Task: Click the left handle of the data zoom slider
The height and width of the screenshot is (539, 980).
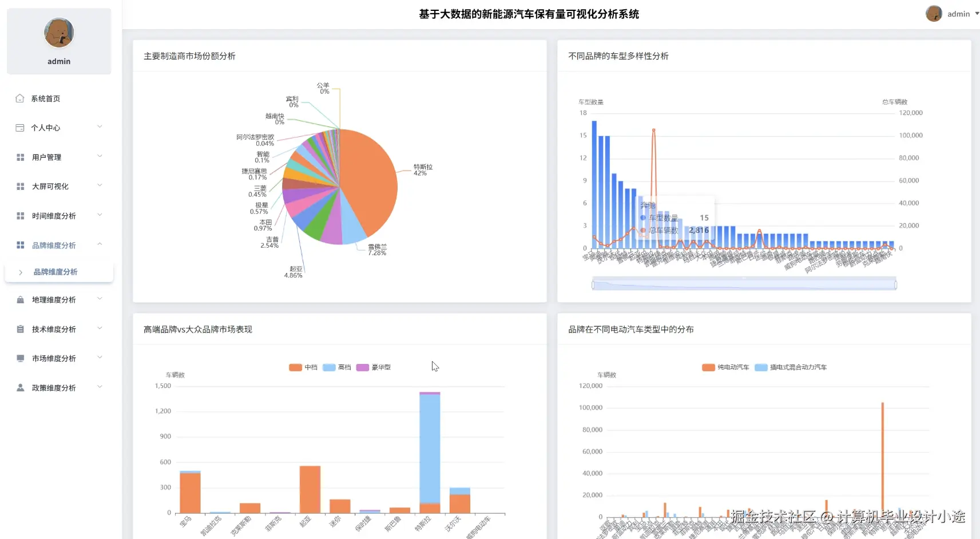Action: click(593, 284)
